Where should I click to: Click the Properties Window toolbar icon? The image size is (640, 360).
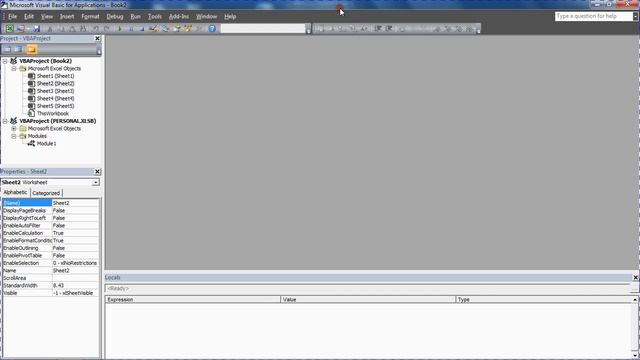pyautogui.click(x=177, y=29)
